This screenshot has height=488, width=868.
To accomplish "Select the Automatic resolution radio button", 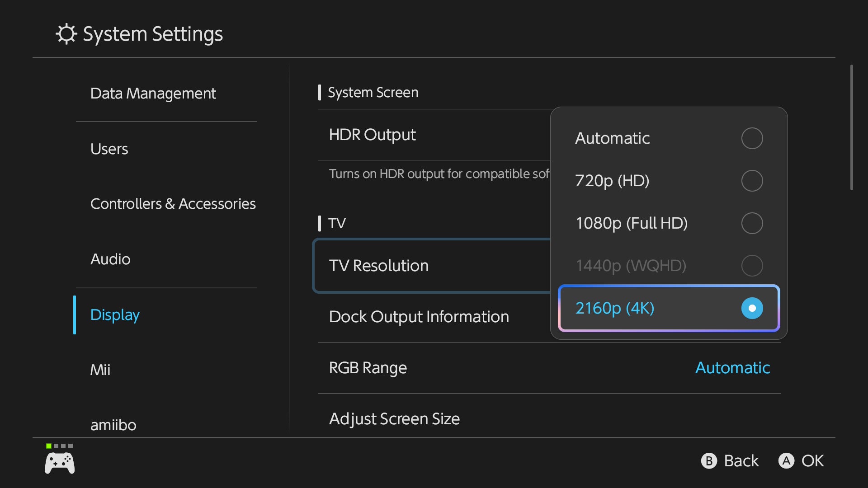I will click(x=752, y=138).
